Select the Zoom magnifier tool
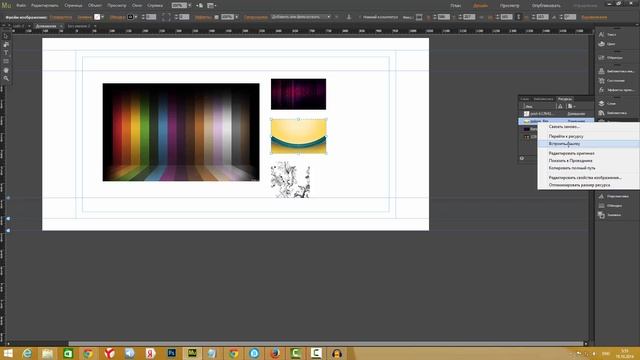Viewport: 640px width, 360px height. click(x=6, y=78)
